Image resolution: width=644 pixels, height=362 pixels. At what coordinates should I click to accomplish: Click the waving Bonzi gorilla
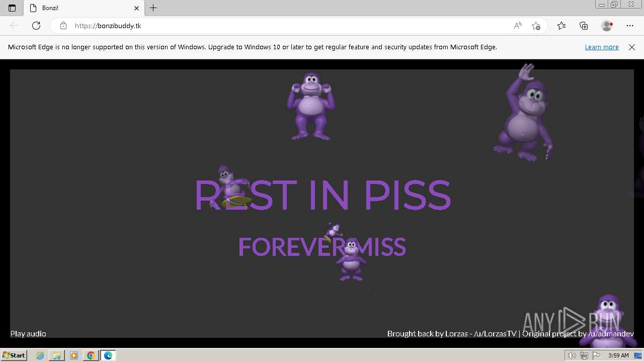click(x=523, y=113)
